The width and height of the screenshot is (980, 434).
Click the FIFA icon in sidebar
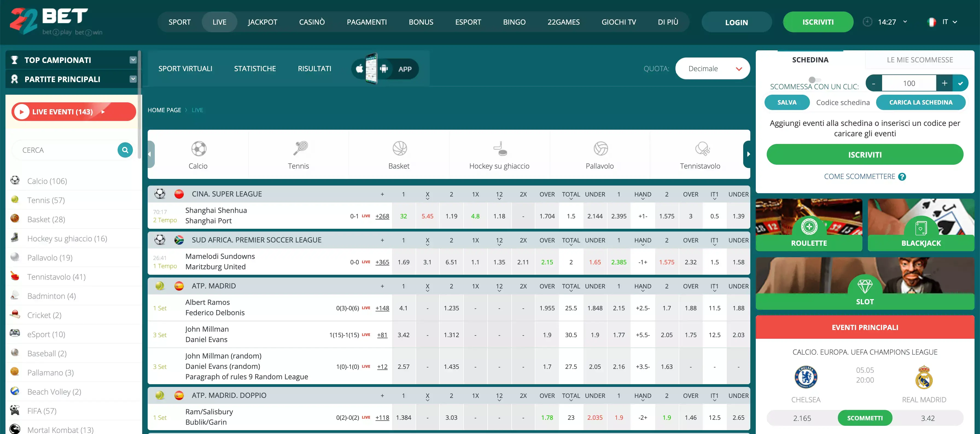pos(15,410)
